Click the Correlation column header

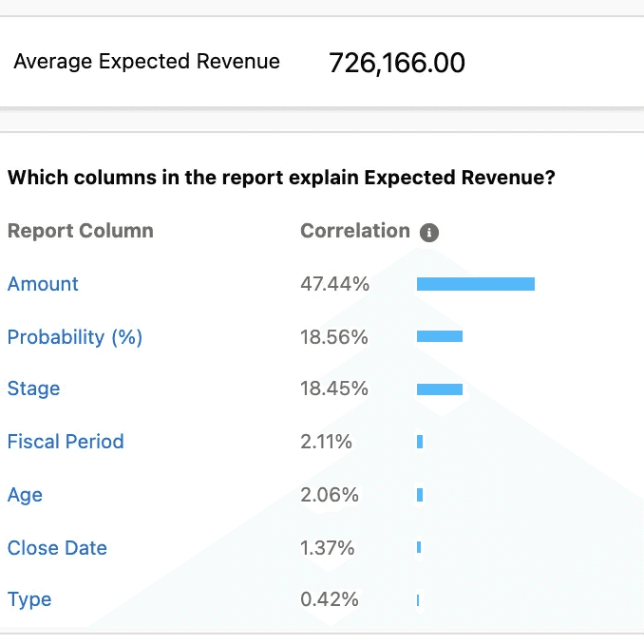click(355, 231)
